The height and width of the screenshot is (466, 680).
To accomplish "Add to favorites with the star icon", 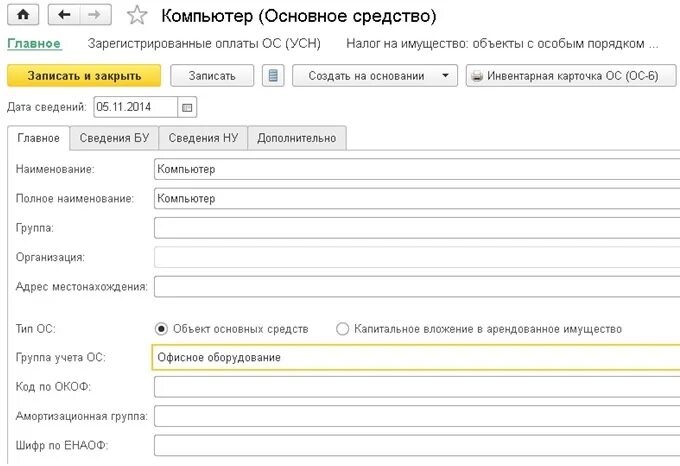I will [138, 16].
